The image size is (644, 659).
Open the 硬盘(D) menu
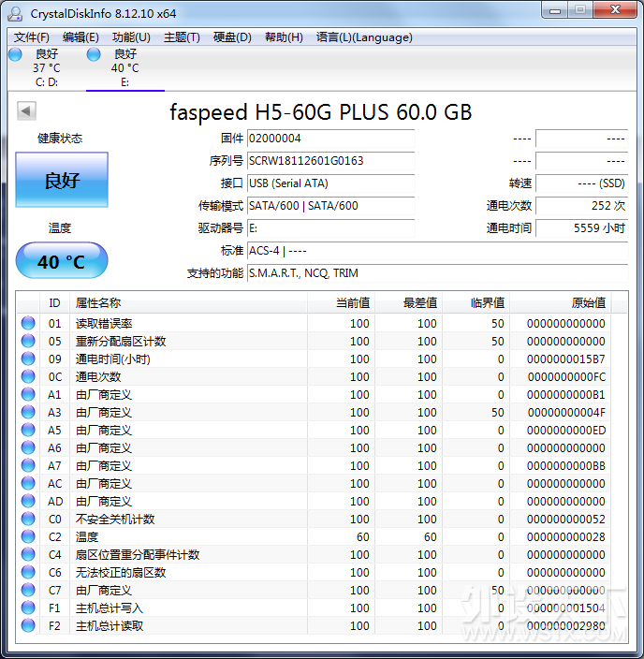click(232, 37)
